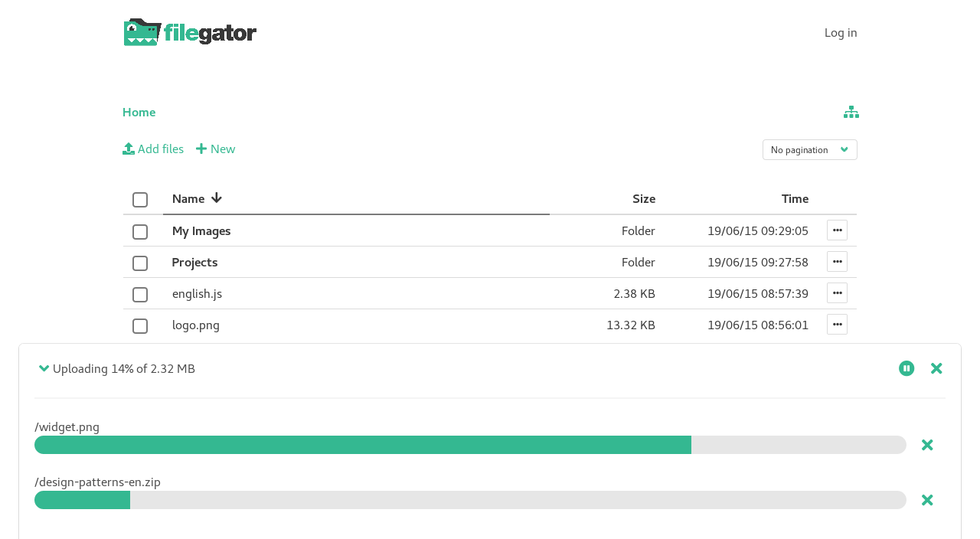Navigate to the Home breadcrumb

point(139,112)
